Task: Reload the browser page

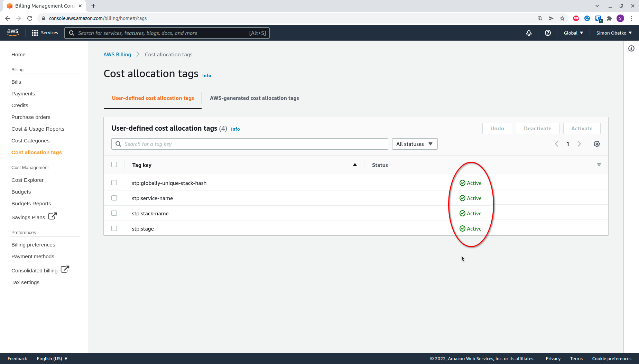Action: (x=30, y=18)
